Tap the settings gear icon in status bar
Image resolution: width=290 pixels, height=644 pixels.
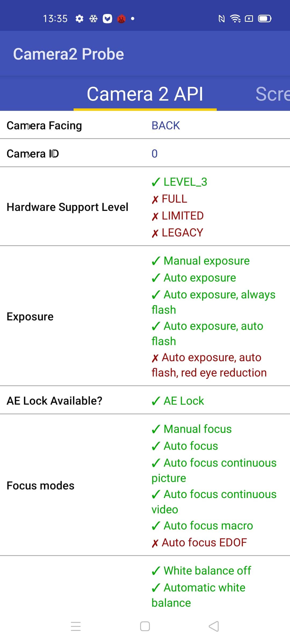point(79,19)
